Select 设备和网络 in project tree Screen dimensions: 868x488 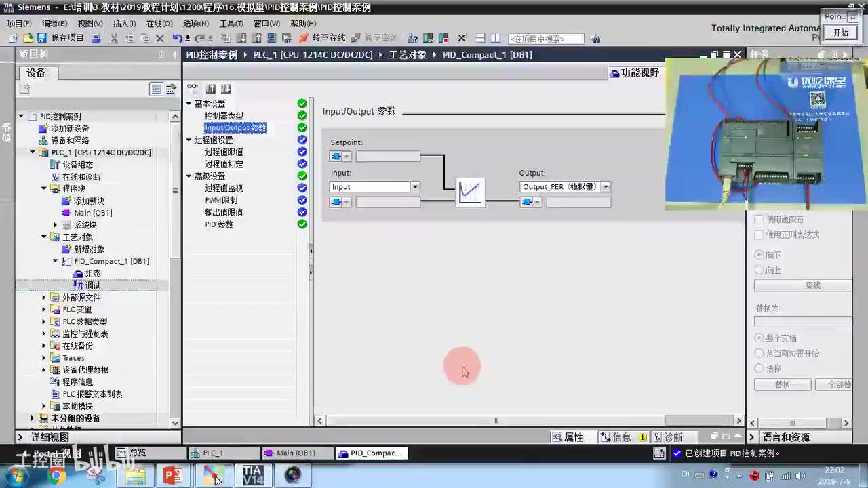[x=70, y=140]
